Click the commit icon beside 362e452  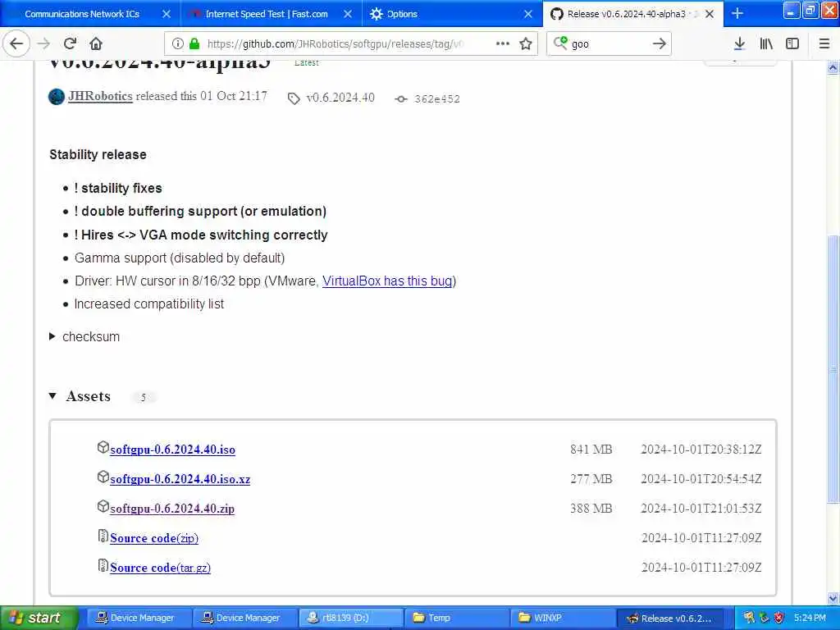point(400,99)
